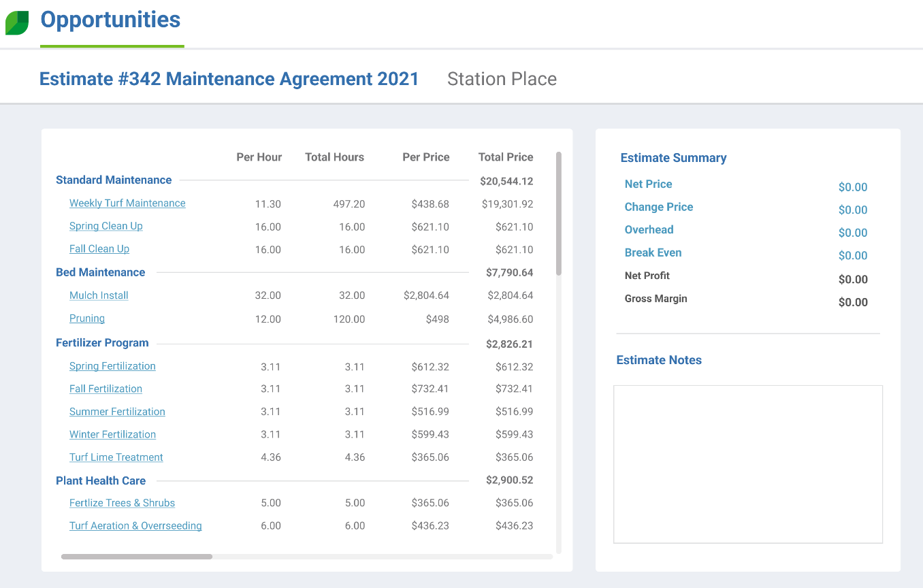Click the Pruning link
Viewport: 923px width, 588px height.
pos(87,318)
